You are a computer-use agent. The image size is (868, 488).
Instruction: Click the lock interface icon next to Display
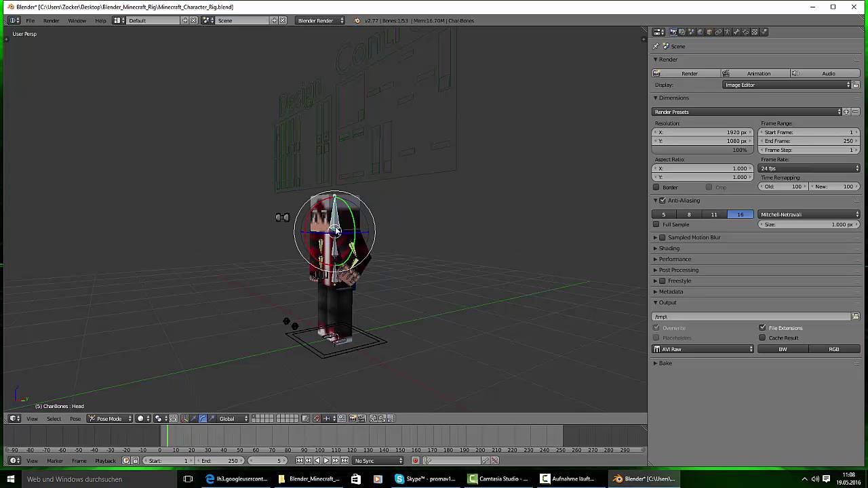click(856, 85)
